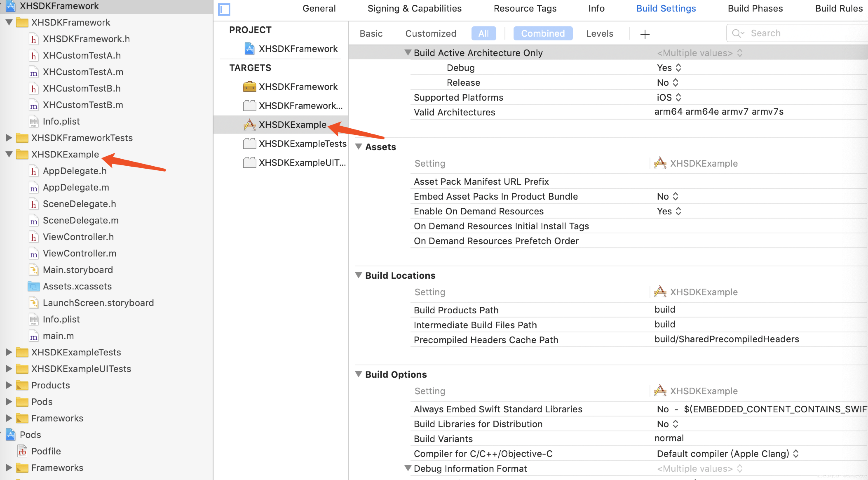Image resolution: width=868 pixels, height=480 pixels.
Task: Select the XHSDKFramework project blueprint icon
Action: (249, 49)
